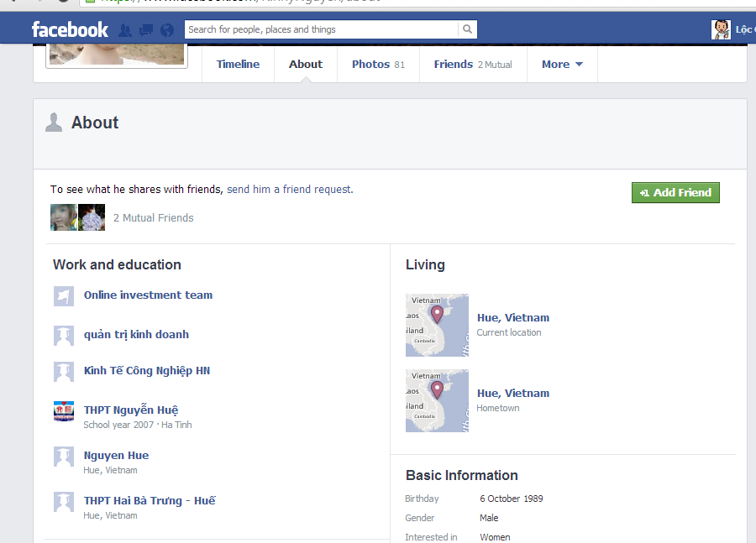Click icon beside THPT Hai Bà Trưng
Image resolution: width=756 pixels, height=543 pixels.
click(x=64, y=502)
